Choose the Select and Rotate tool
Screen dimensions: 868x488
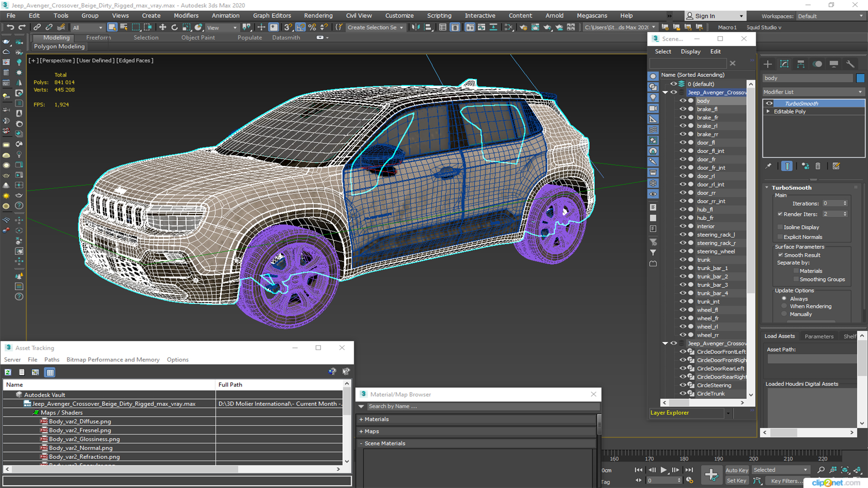point(174,27)
